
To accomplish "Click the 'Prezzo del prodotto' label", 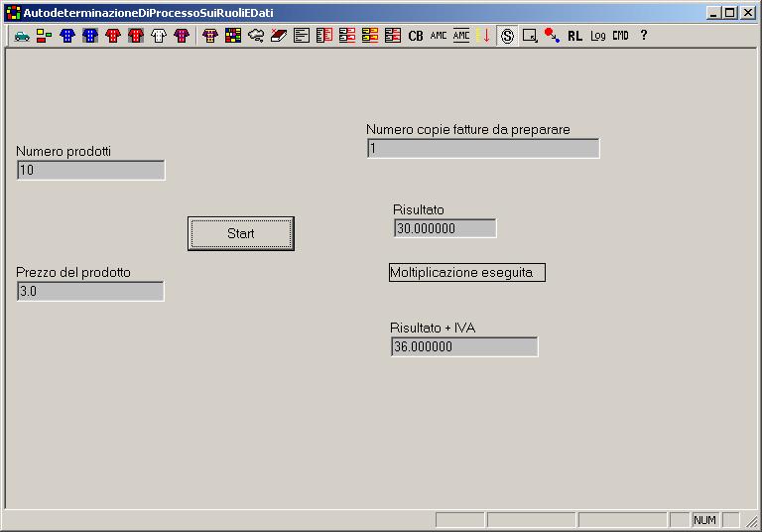I will tap(73, 272).
